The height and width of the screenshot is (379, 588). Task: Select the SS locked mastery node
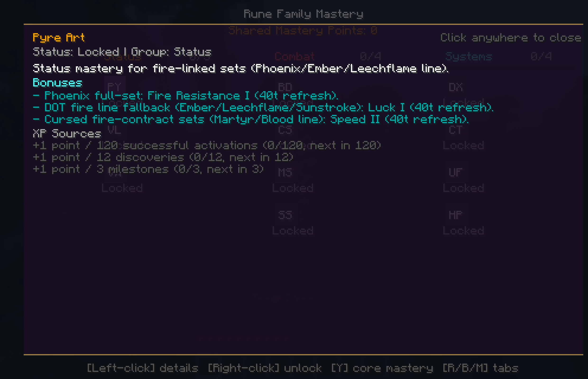[x=285, y=215]
